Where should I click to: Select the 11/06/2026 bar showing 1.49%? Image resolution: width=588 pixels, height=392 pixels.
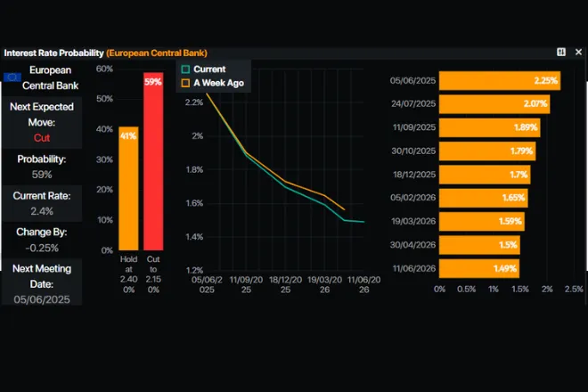tap(479, 268)
